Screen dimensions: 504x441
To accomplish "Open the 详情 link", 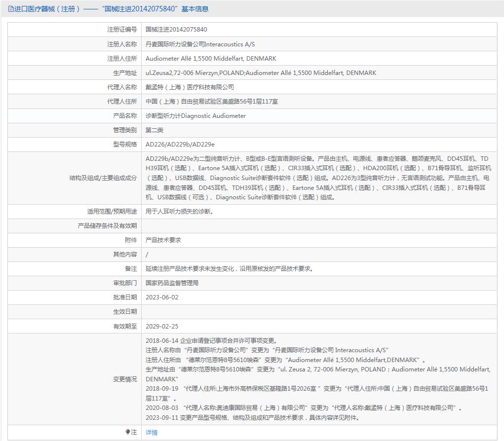I will (x=152, y=433).
